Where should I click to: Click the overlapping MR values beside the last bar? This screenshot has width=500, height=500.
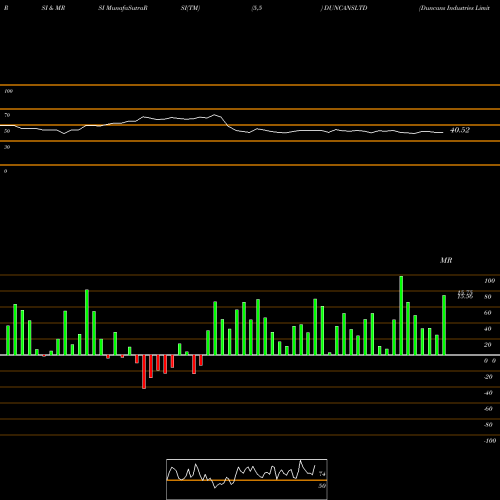465,295
